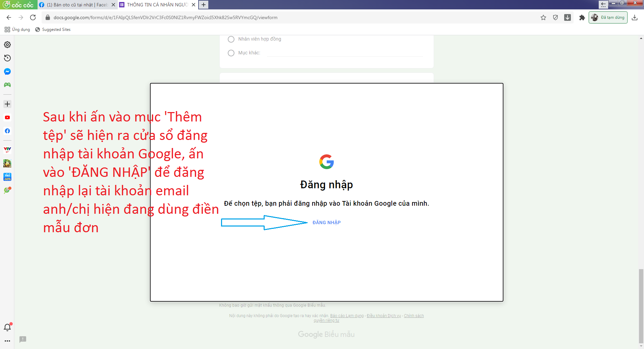Go back to the previous page
The image size is (644, 349).
click(x=9, y=17)
